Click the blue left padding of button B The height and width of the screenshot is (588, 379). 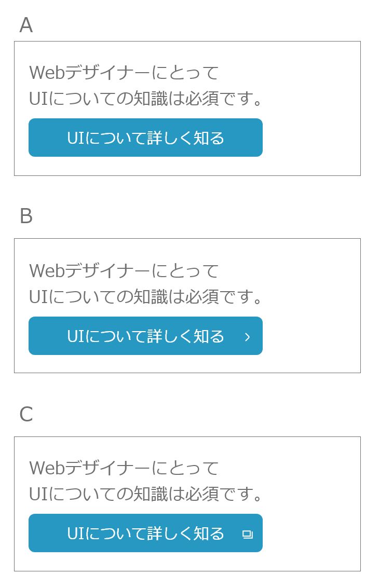pyautogui.click(x=48, y=336)
